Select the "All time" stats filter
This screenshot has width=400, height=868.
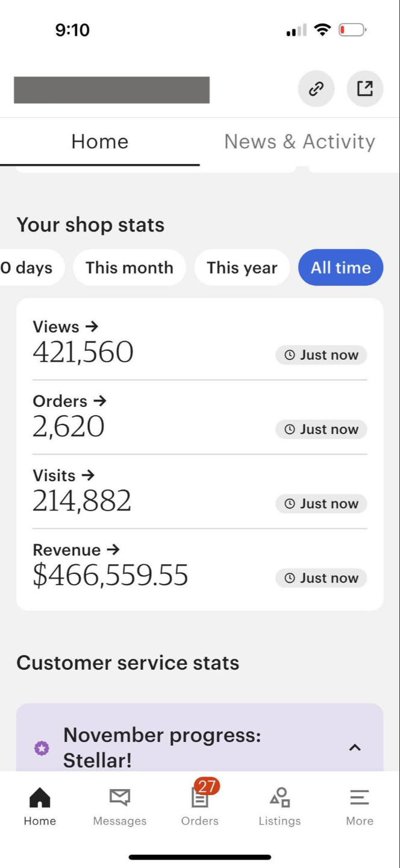point(340,268)
